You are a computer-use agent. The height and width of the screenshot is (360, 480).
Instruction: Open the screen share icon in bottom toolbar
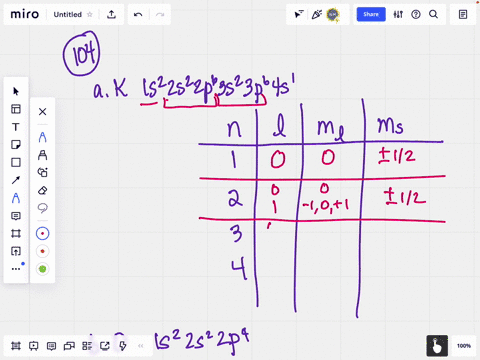(x=105, y=346)
